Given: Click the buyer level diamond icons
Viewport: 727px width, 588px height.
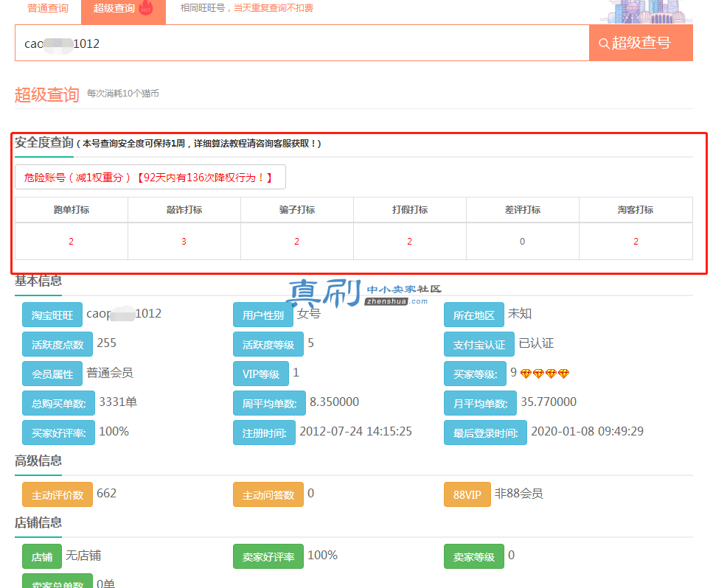Looking at the screenshot, I should coord(545,374).
